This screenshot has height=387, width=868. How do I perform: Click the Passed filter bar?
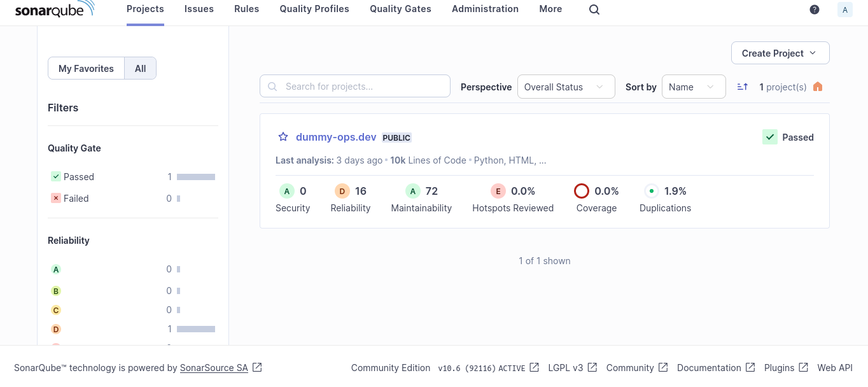coord(196,177)
